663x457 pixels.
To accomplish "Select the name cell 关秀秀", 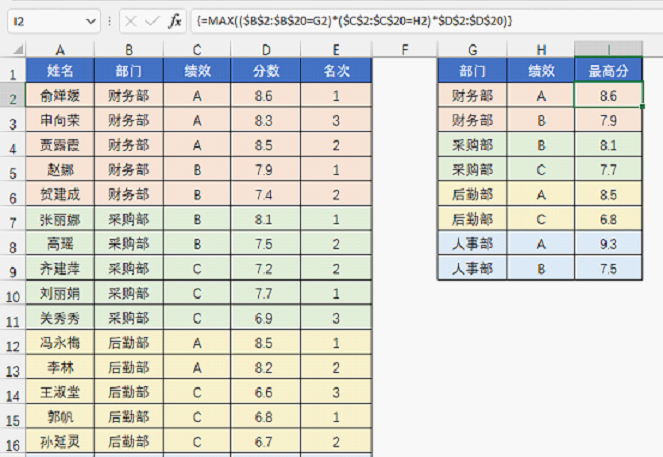I will [x=60, y=318].
